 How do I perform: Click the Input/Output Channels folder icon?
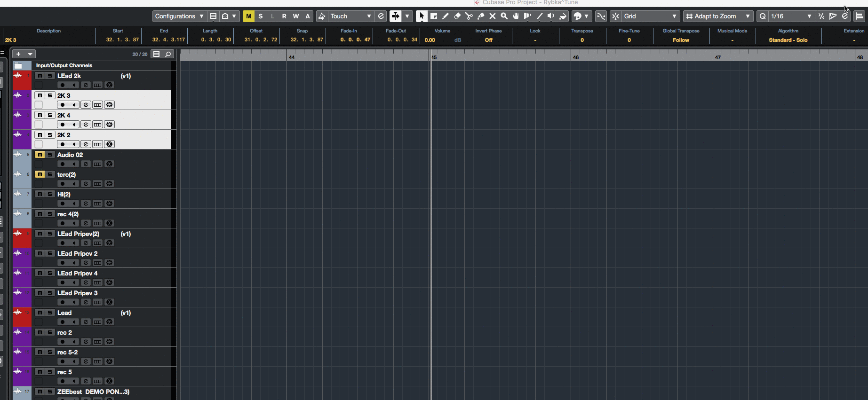coord(18,66)
